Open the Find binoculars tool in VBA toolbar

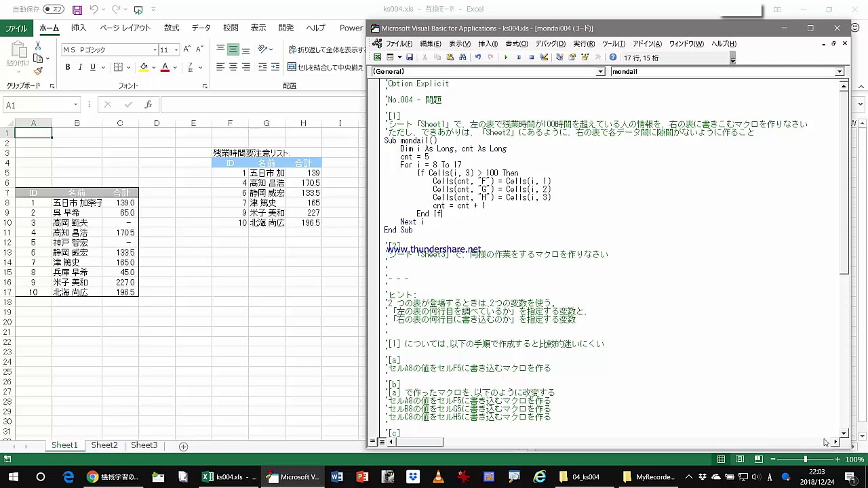462,58
